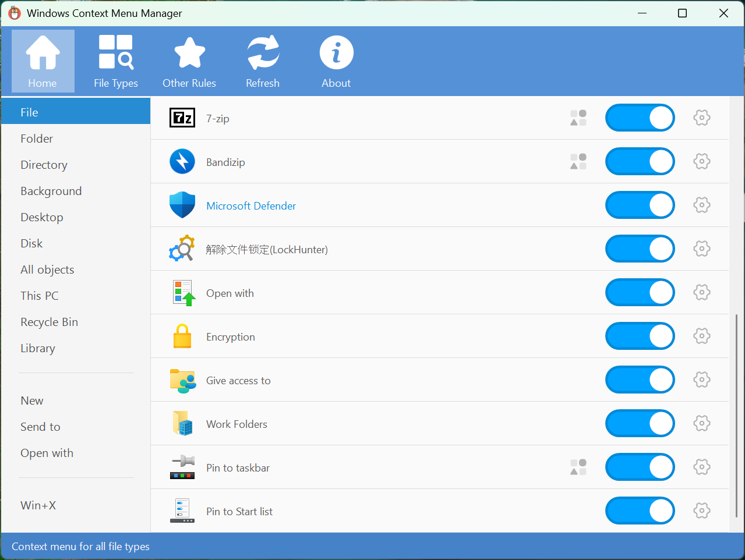745x560 pixels.
Task: Open settings gear for Work Folders
Action: click(x=702, y=423)
